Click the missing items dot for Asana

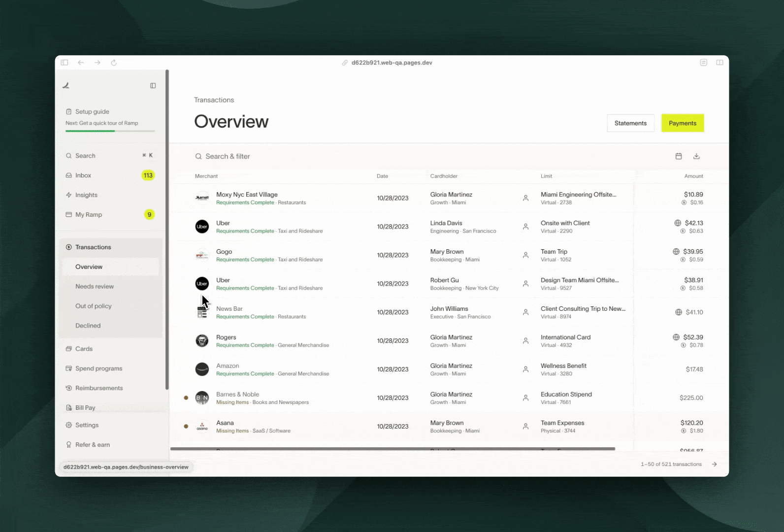point(186,427)
